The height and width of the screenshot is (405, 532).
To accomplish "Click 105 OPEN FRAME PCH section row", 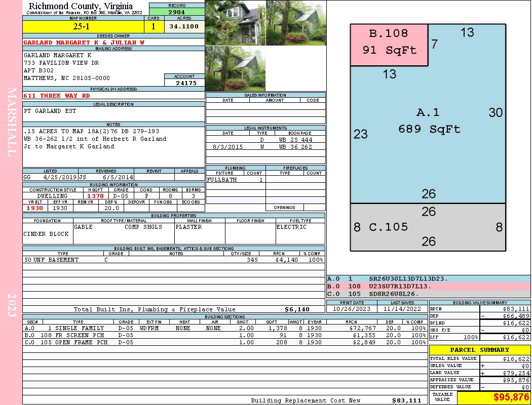I will point(225,342).
